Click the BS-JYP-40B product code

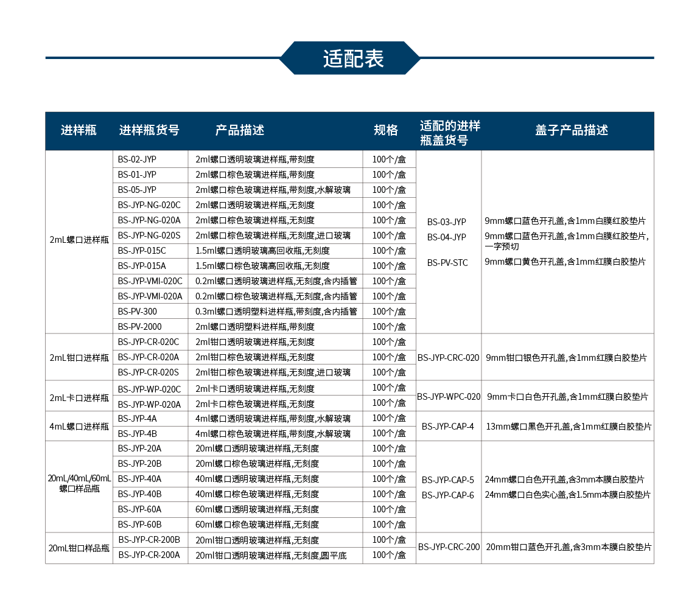click(x=140, y=494)
